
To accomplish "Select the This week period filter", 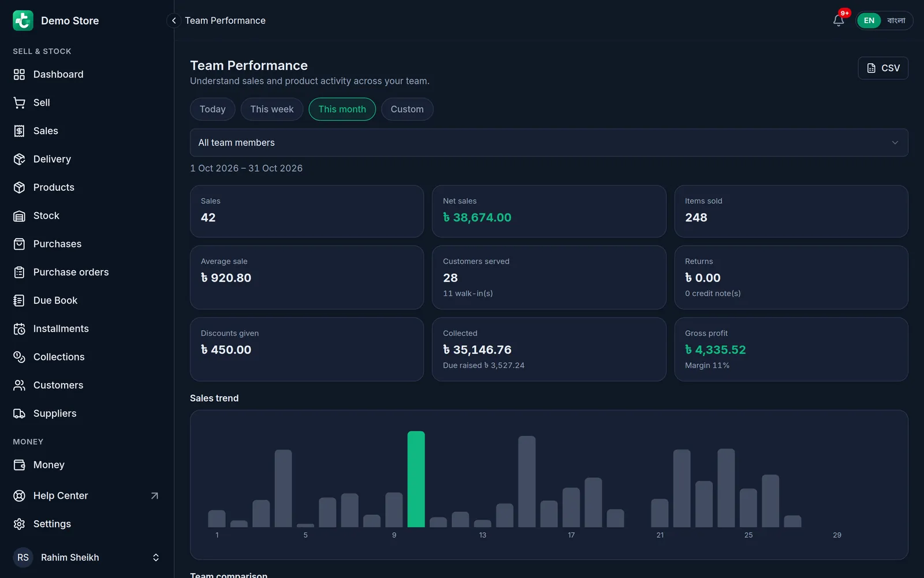I will tap(272, 109).
